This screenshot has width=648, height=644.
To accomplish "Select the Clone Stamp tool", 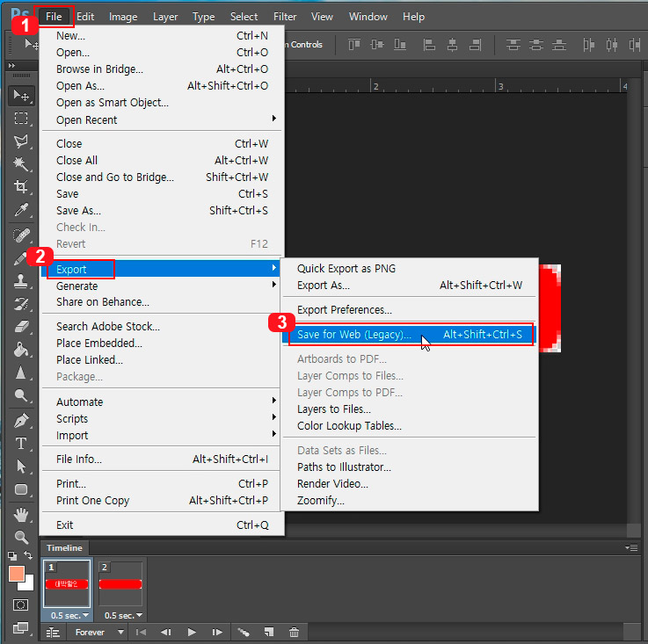I will coord(21,281).
